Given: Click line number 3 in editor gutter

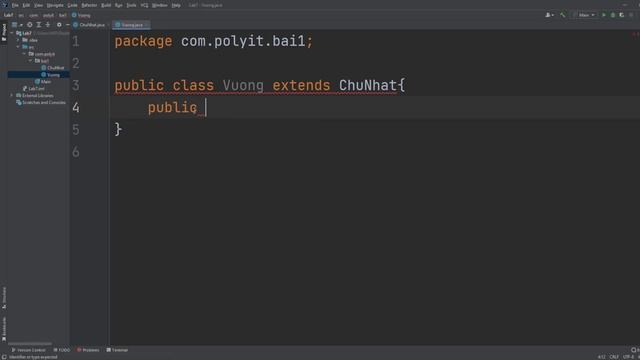Looking at the screenshot, I should click(x=76, y=85).
